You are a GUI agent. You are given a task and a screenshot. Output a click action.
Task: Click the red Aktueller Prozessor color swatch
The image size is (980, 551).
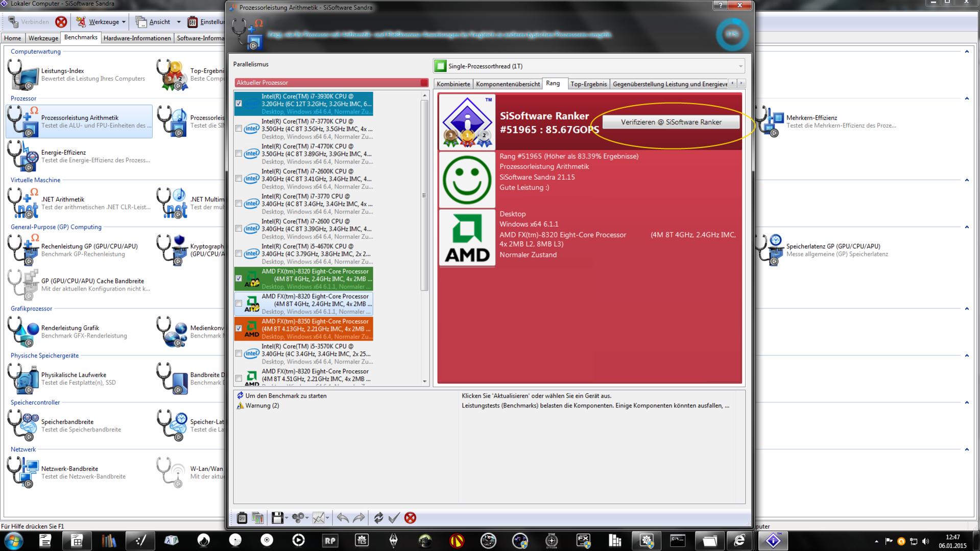424,83
